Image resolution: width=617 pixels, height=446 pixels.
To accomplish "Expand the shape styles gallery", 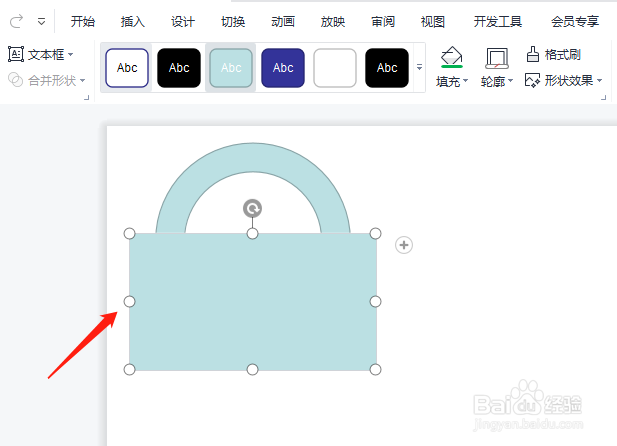I will 419,67.
